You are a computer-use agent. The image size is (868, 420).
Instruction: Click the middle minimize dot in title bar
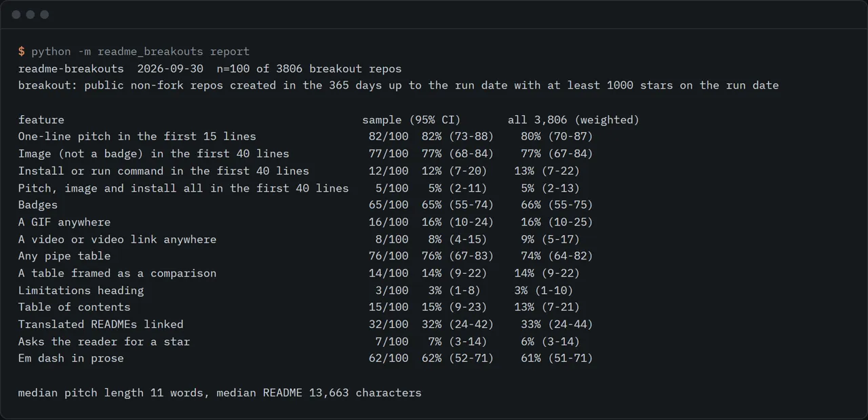click(x=31, y=14)
